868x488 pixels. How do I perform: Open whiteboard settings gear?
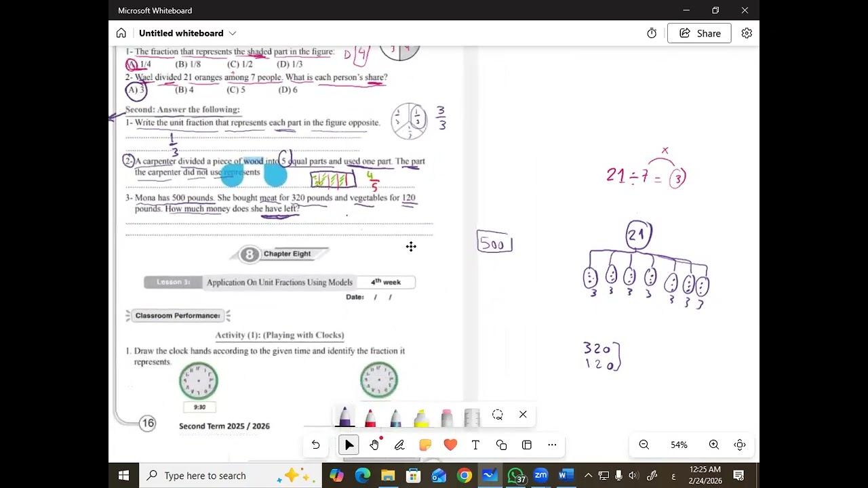747,33
